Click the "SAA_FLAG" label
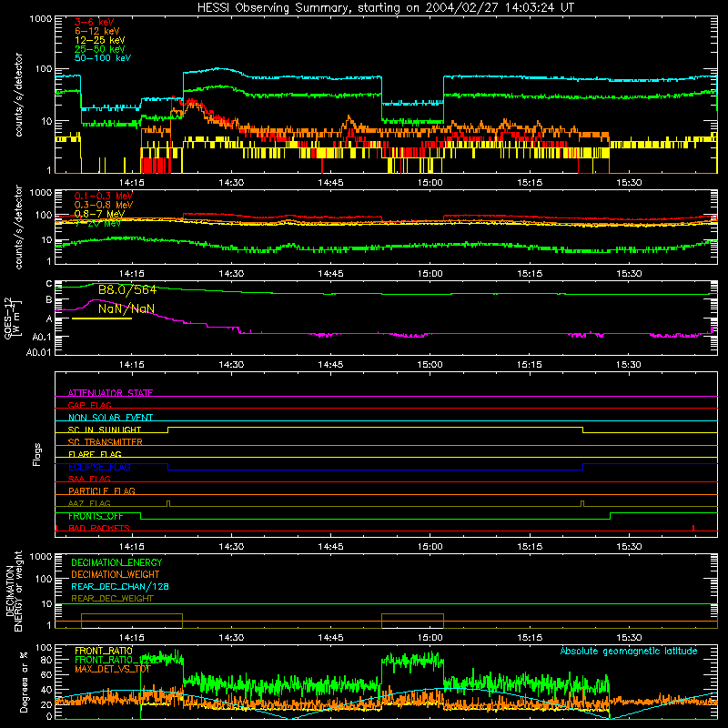Screen dimensions: 728x728 89,479
